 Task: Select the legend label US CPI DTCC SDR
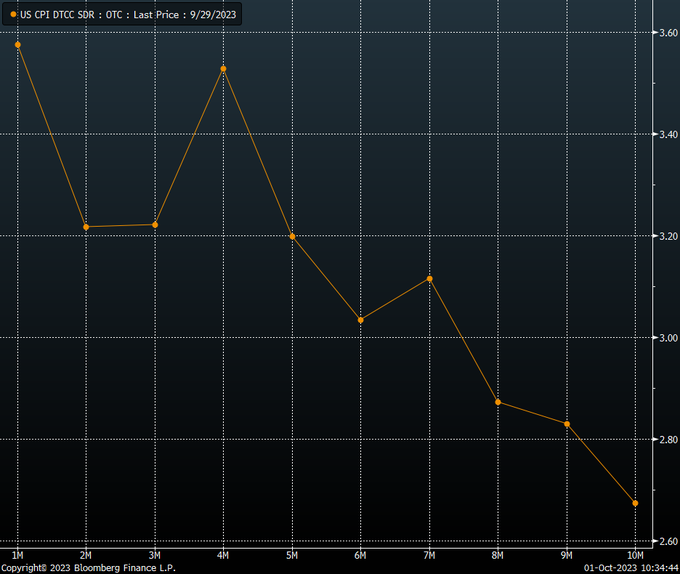pyautogui.click(x=57, y=15)
